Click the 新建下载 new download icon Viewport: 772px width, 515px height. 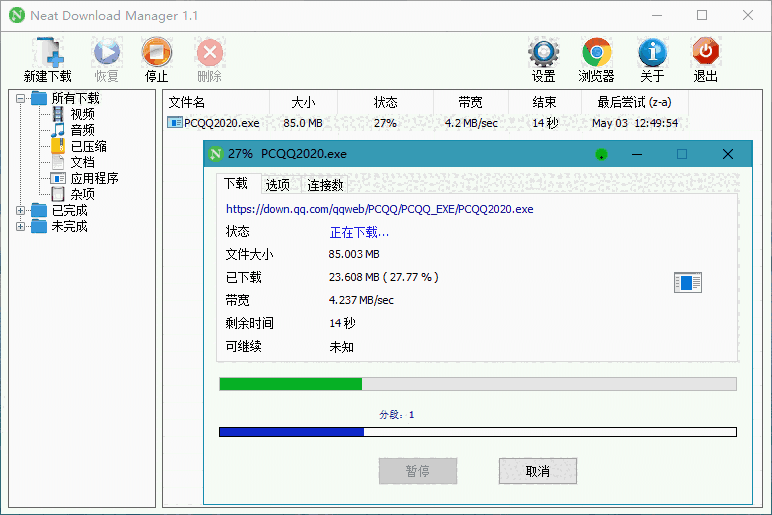pyautogui.click(x=48, y=52)
